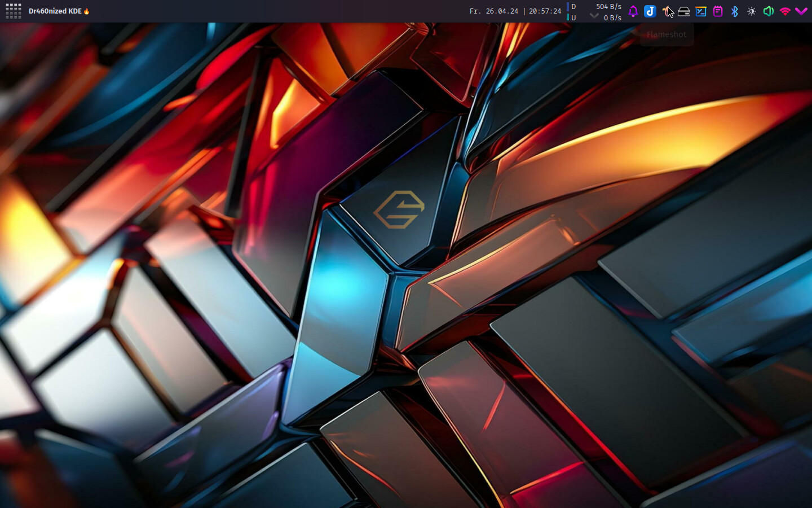Open the Flameshot tray icon

667,11
